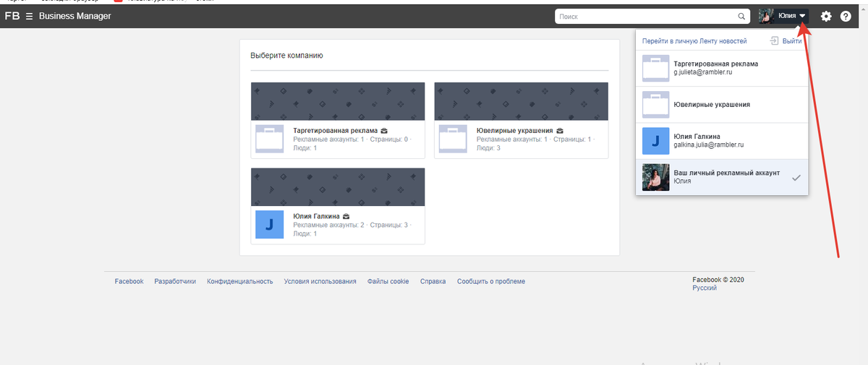Screen dimensions: 868x365
Task: Click the magnifier search icon
Action: tap(741, 16)
